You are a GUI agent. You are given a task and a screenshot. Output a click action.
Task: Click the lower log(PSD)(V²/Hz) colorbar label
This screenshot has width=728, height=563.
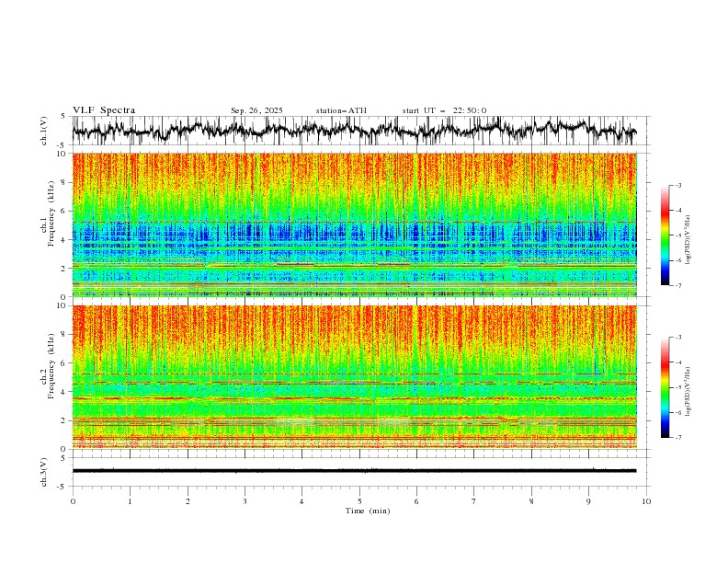click(x=688, y=392)
